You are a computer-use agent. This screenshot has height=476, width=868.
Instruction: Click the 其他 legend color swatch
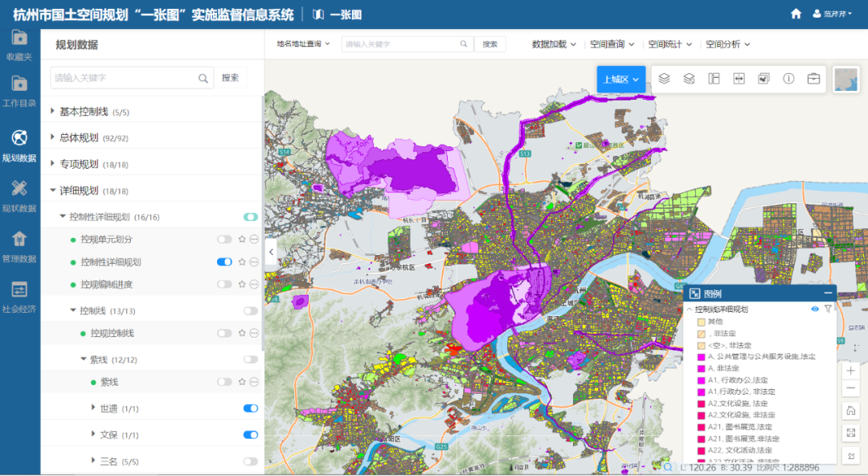(x=702, y=322)
